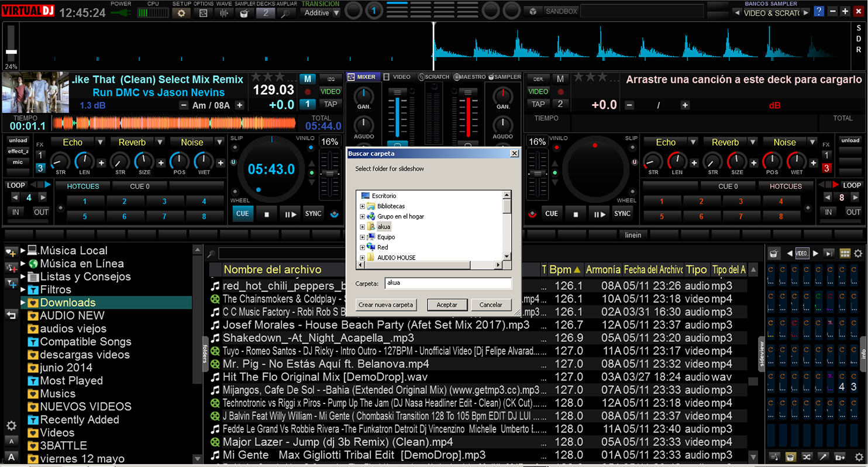868x467 pixels.
Task: Click Crear nueva carpeta button
Action: coord(386,305)
